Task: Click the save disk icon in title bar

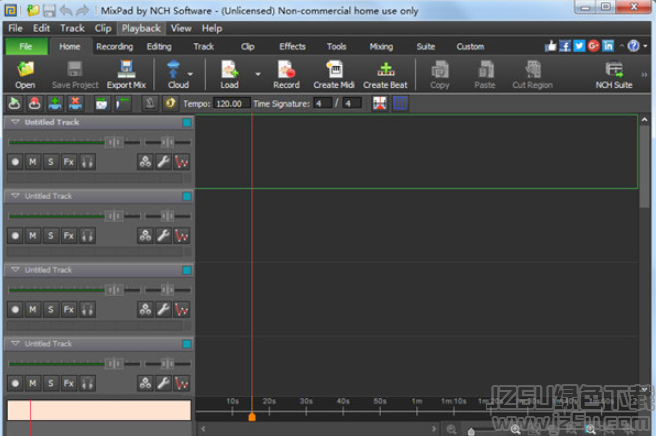Action: [x=49, y=10]
